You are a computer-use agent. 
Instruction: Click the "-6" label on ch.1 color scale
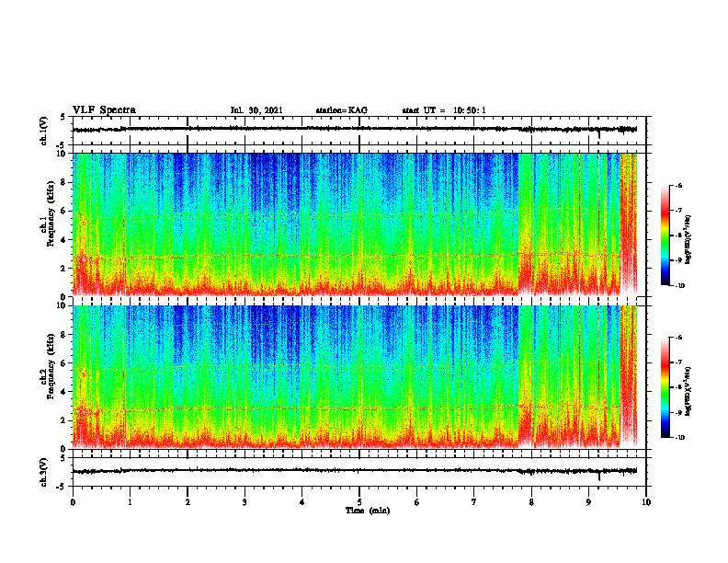coord(678,185)
